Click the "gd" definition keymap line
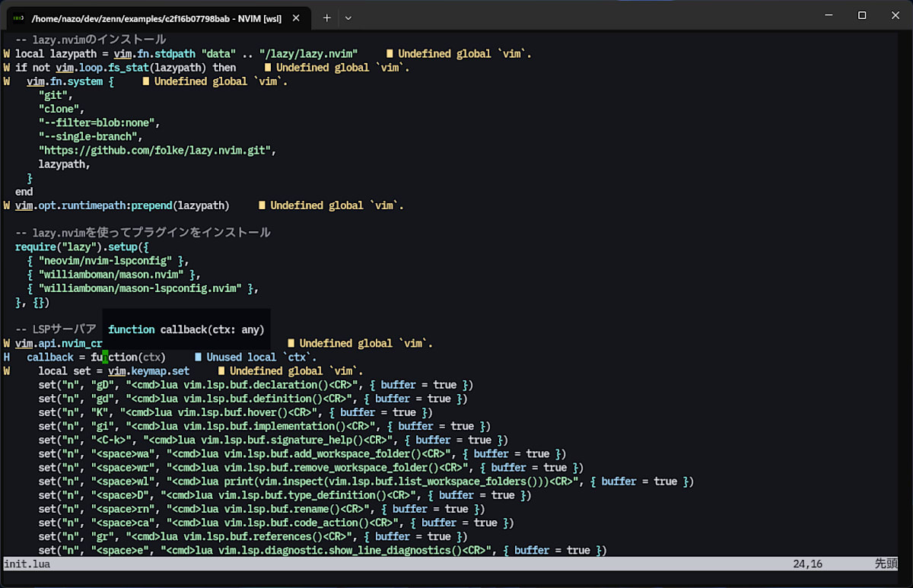Screen dimensions: 913x588 point(253,399)
